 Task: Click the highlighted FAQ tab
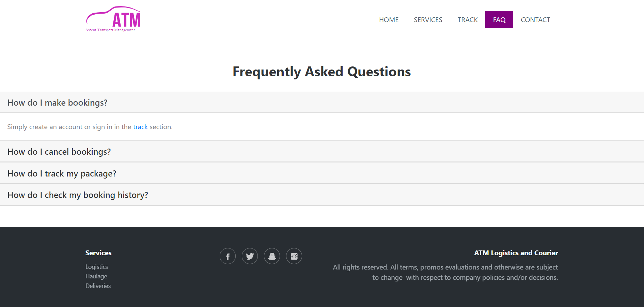point(499,20)
